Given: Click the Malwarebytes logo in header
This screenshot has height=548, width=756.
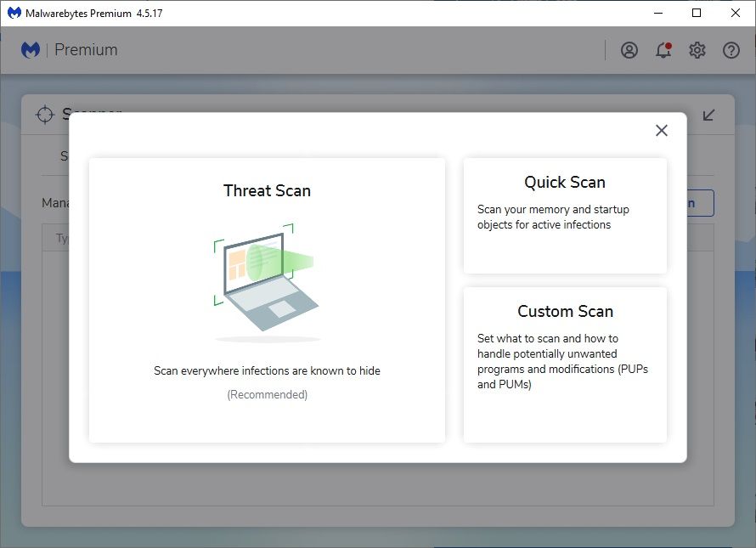Looking at the screenshot, I should coord(31,50).
